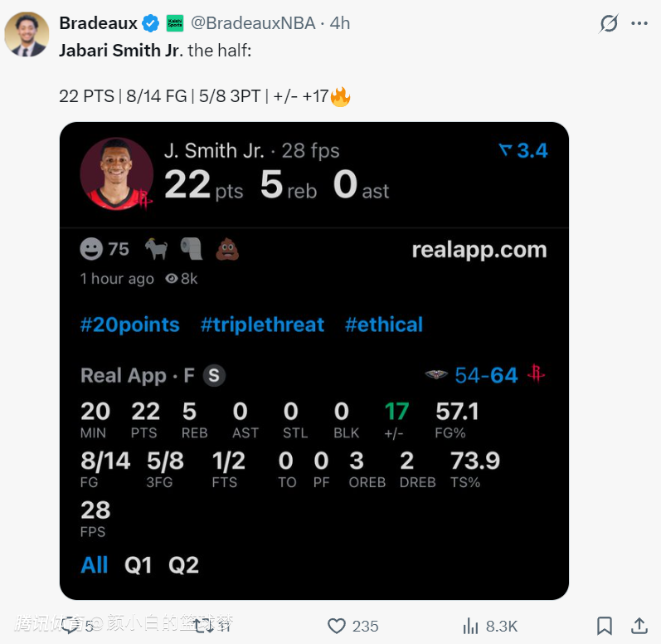Bookmark this post
The image size is (661, 644).
coord(605,626)
